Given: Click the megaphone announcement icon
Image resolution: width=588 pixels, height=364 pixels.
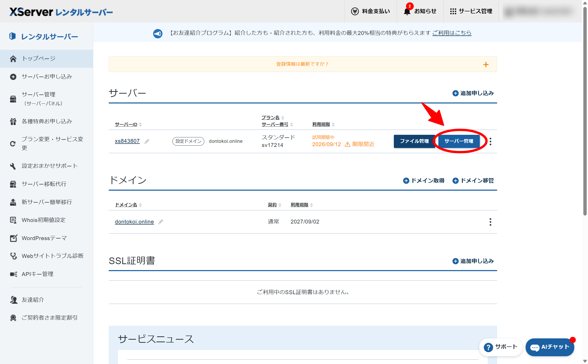Looking at the screenshot, I should (158, 33).
